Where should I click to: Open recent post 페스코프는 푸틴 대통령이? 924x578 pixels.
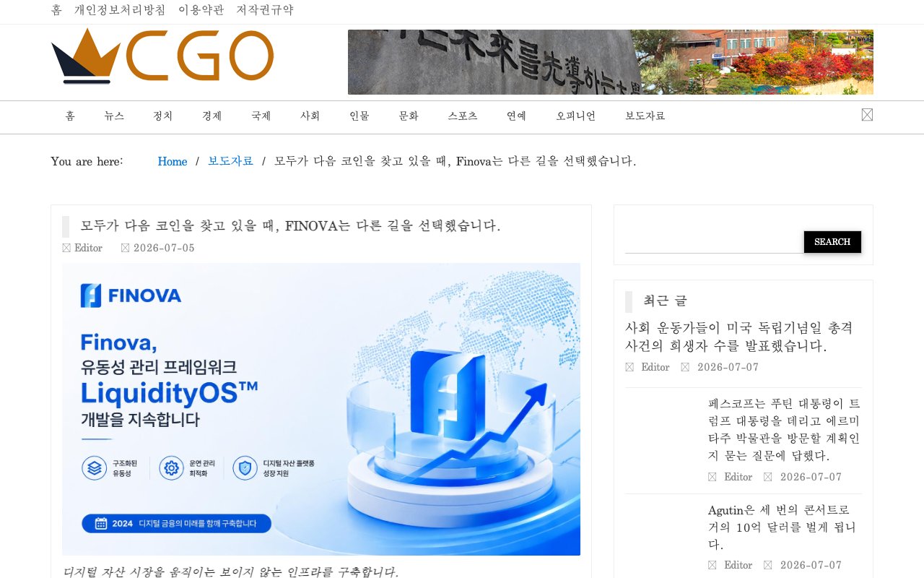784,429
